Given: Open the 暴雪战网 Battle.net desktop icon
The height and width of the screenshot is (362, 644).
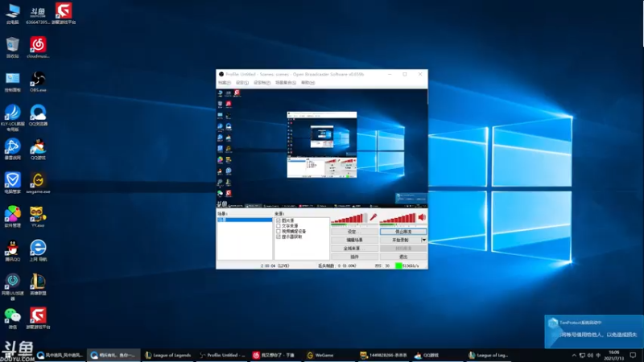Looking at the screenshot, I should (x=13, y=149).
